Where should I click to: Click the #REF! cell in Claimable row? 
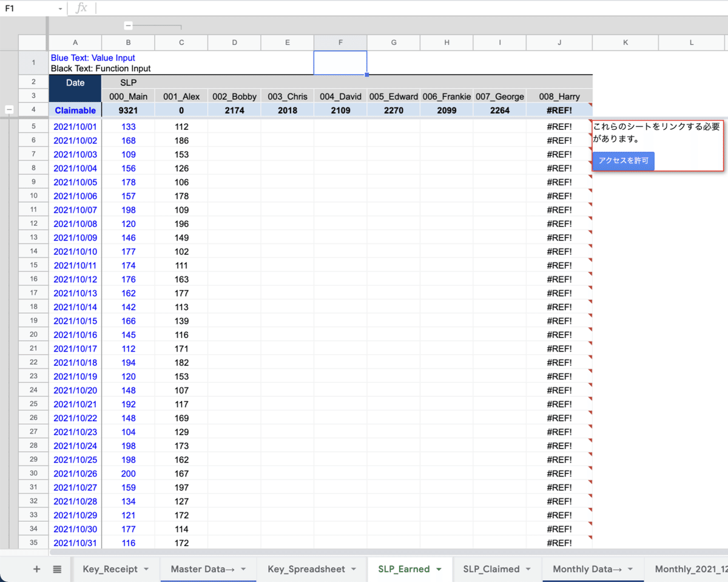click(559, 110)
